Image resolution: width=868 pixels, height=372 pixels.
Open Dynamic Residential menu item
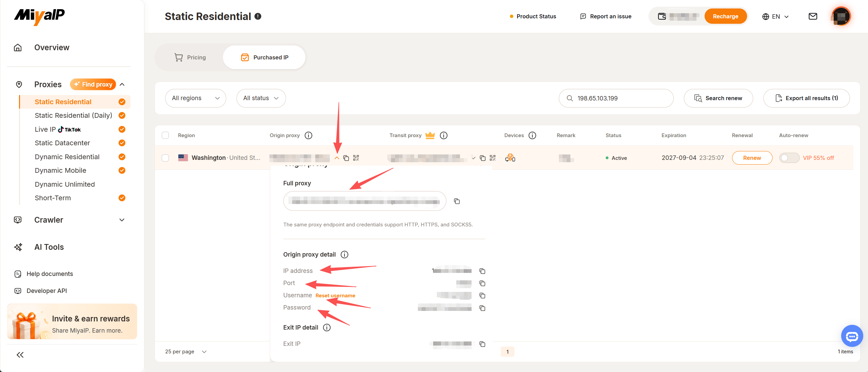[67, 157]
